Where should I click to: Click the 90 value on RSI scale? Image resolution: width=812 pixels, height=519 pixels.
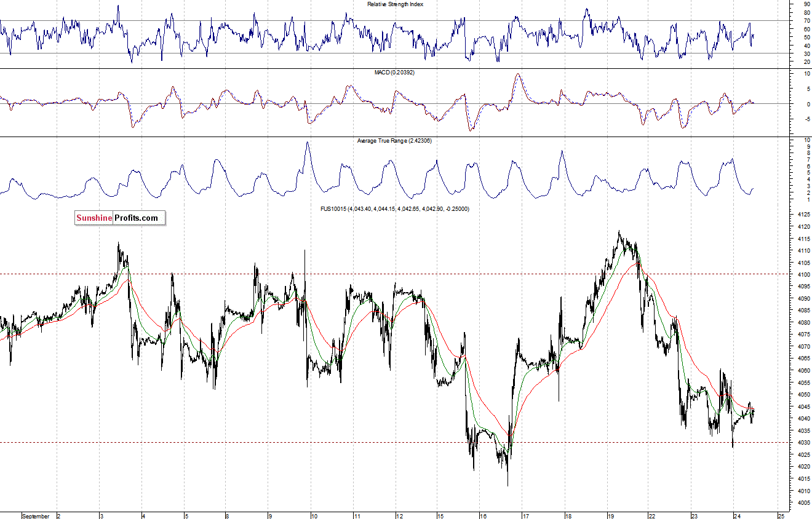coord(806,4)
